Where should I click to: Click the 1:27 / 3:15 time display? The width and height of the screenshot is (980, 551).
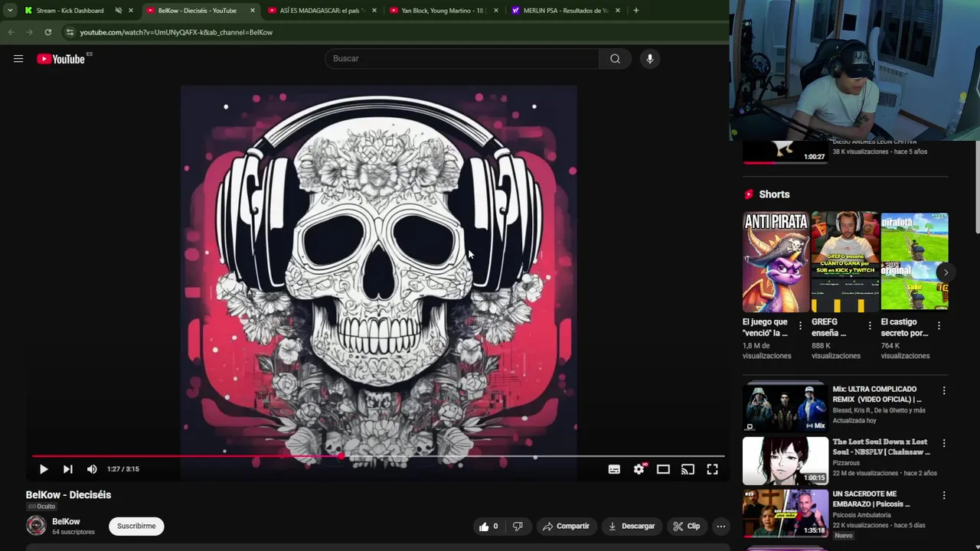[123, 469]
